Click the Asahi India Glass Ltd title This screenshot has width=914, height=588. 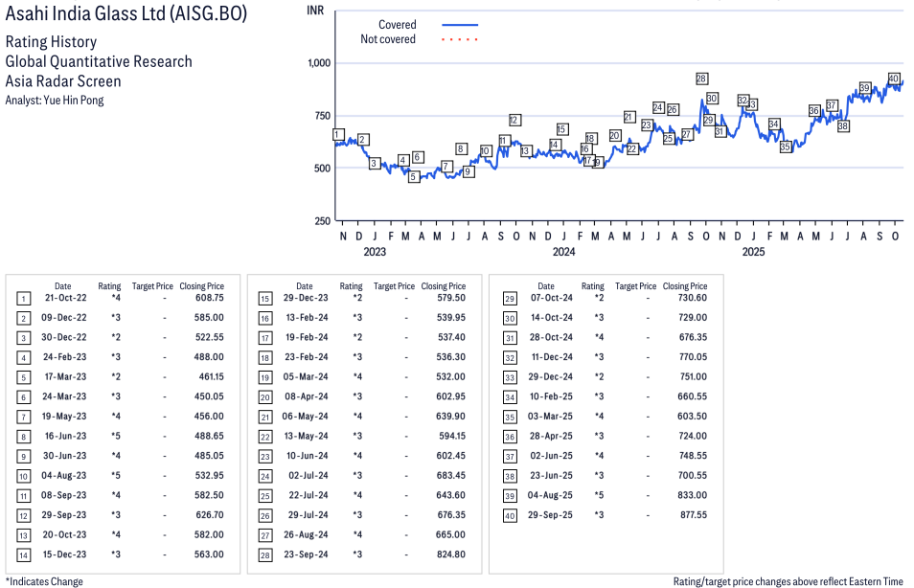click(126, 13)
